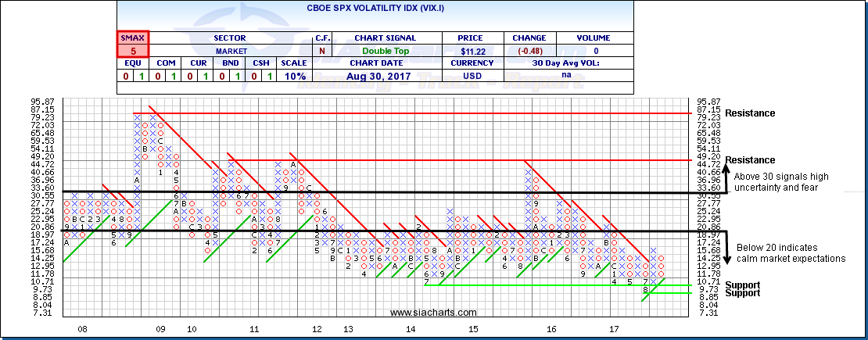This screenshot has width=868, height=340.
Task: Click the top Resistance label
Action: click(x=750, y=113)
